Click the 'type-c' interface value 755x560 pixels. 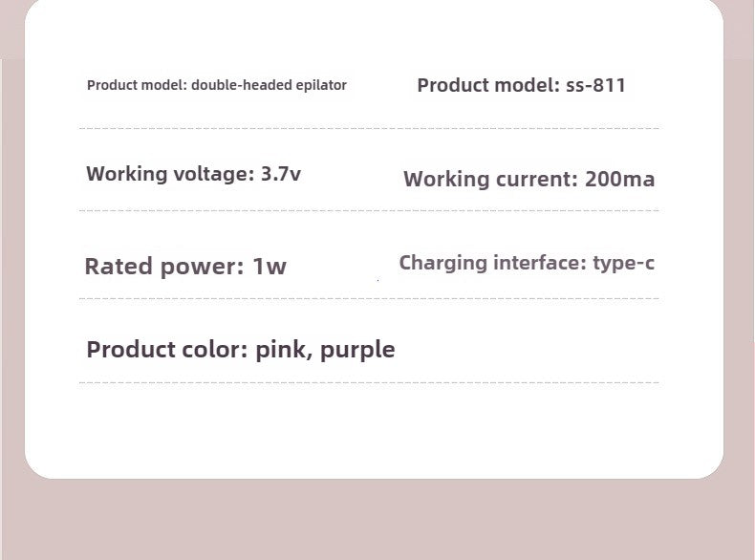[623, 263]
